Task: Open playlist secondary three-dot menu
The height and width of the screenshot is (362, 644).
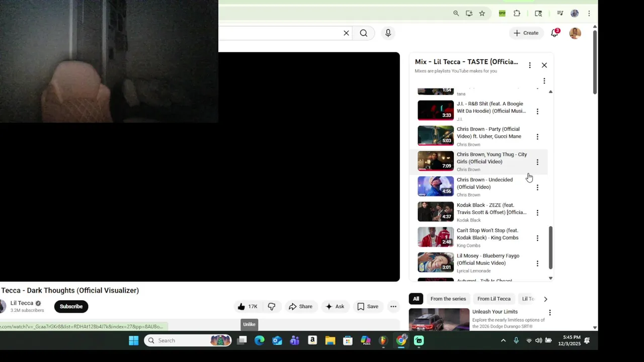Action: pyautogui.click(x=544, y=81)
